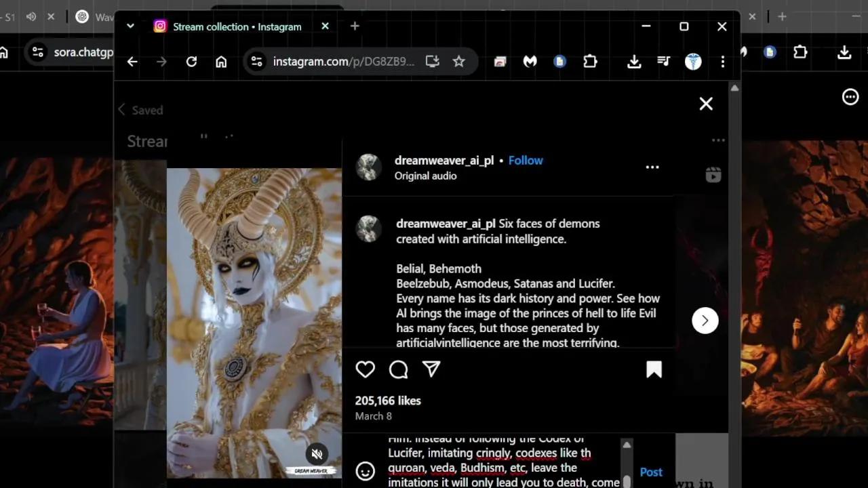Open the tab search dropdown chevron
Viewport: 868px width, 488px height.
click(130, 26)
